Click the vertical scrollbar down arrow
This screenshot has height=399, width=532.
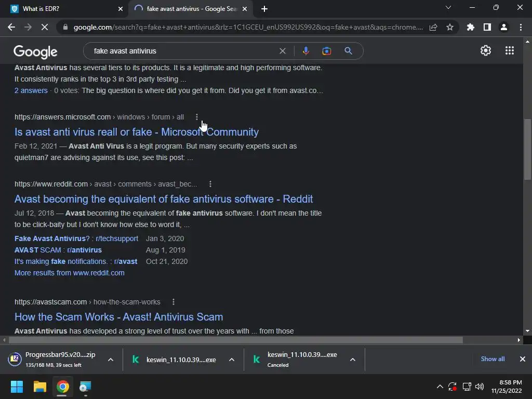pyautogui.click(x=527, y=331)
